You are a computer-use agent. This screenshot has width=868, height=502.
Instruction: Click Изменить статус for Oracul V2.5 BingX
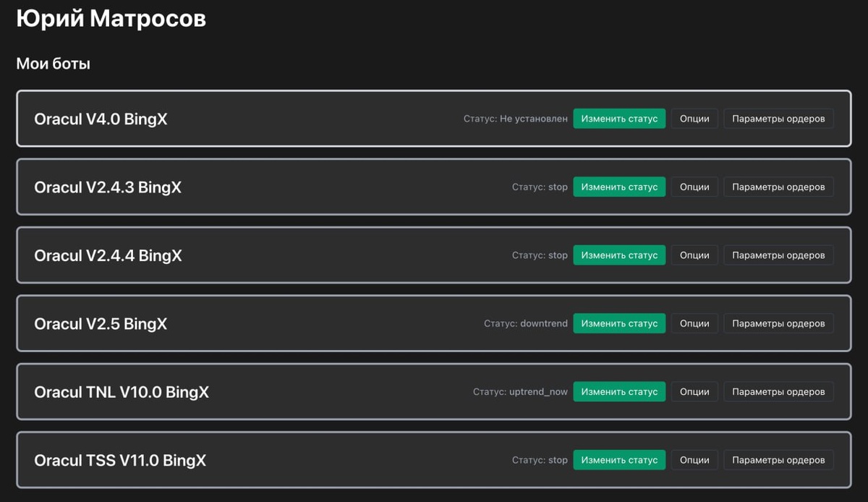(619, 323)
